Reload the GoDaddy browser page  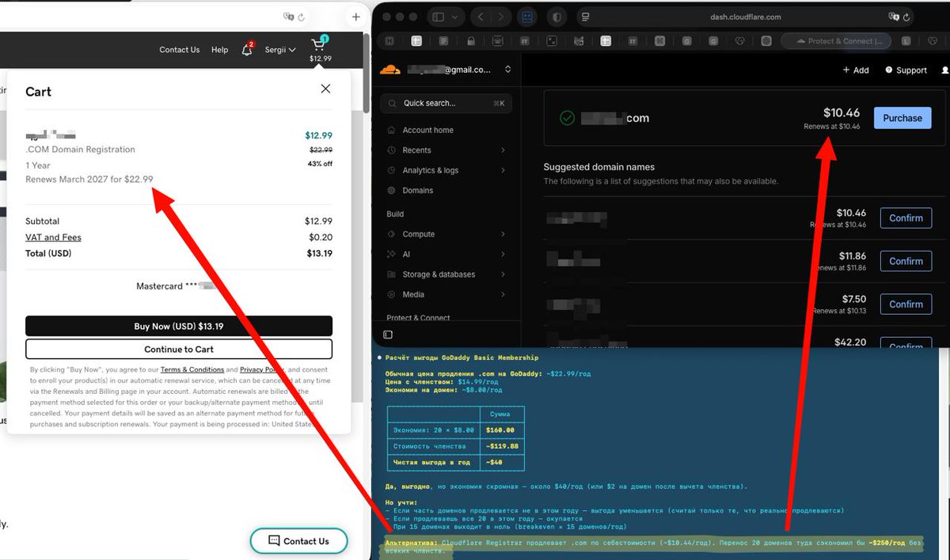[x=302, y=17]
